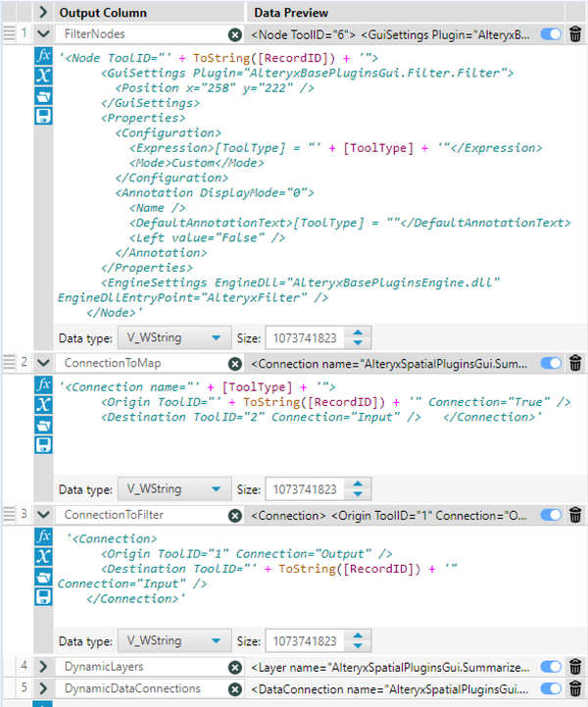Collapse the FilterNodes expression editor
The height and width of the screenshot is (707, 588).
pyautogui.click(x=43, y=33)
